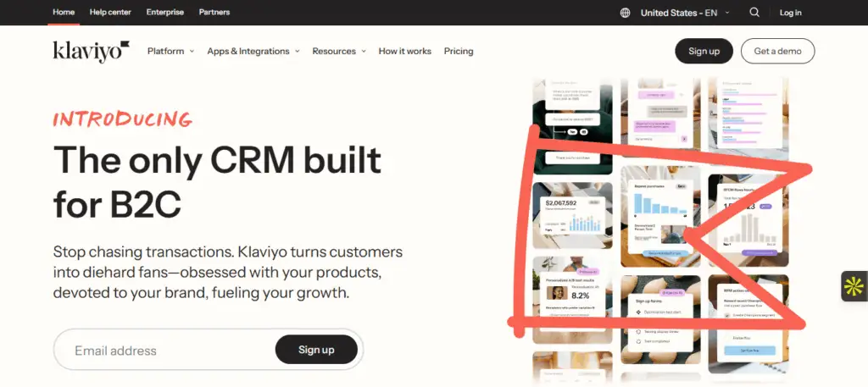Open How it works page
The image size is (868, 387).
pos(404,52)
